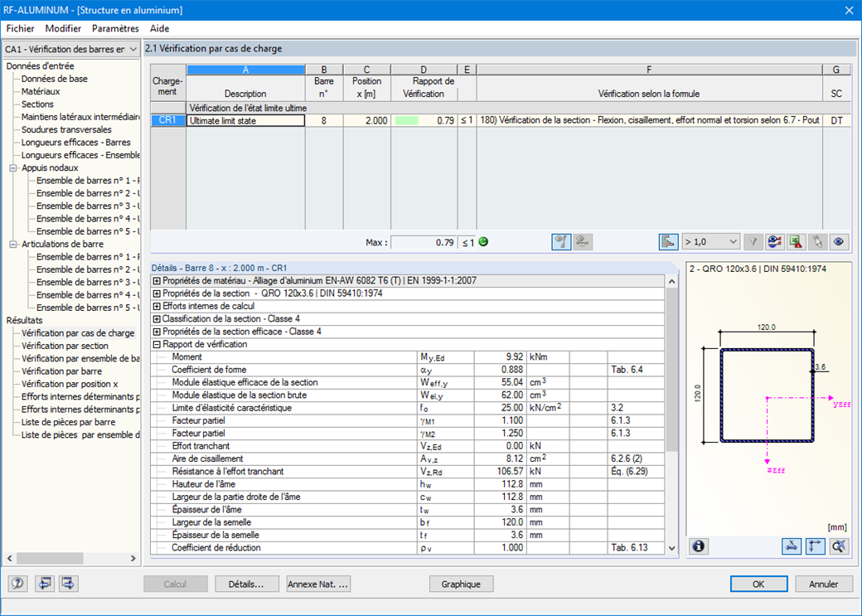Click the green ratio bar in CR1 row
Screen dimensions: 862x616
point(407,120)
